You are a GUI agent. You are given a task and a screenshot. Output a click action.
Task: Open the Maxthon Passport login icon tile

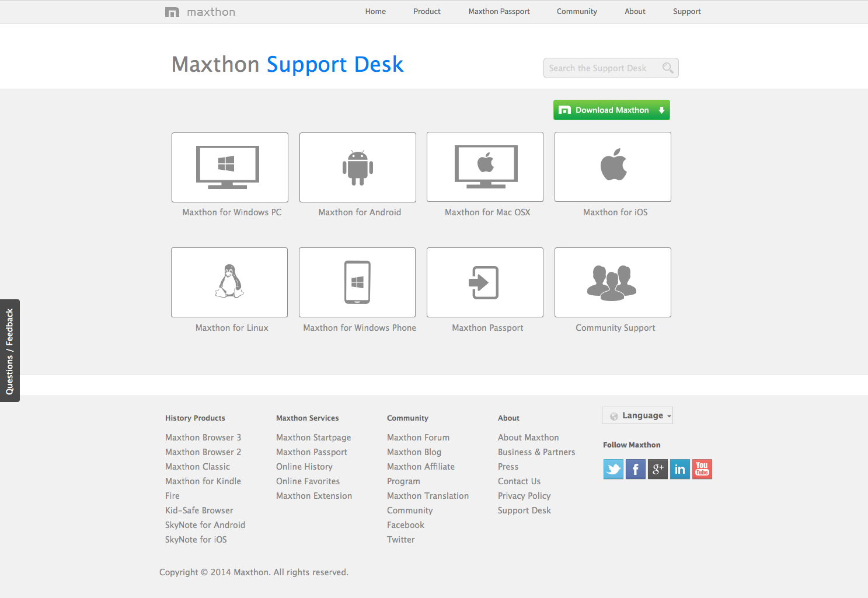point(485,282)
